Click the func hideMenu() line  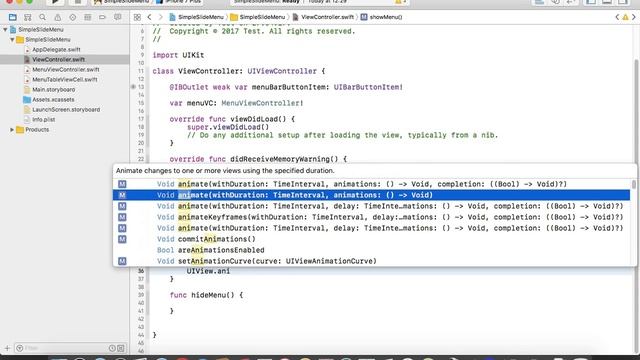click(x=206, y=295)
